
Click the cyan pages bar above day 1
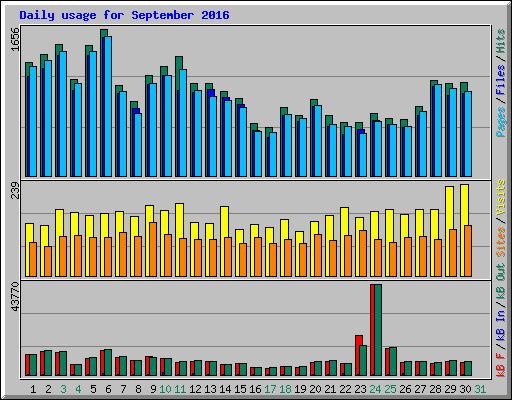(x=33, y=121)
